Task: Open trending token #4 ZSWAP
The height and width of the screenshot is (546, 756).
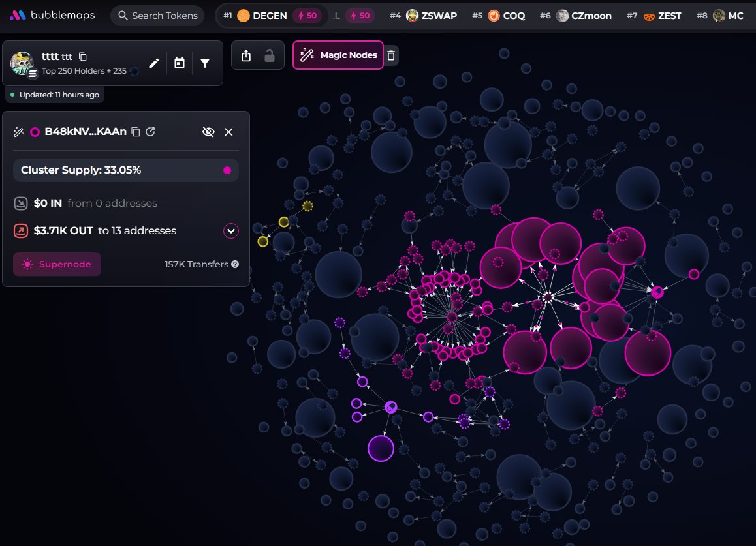Action: pos(423,16)
